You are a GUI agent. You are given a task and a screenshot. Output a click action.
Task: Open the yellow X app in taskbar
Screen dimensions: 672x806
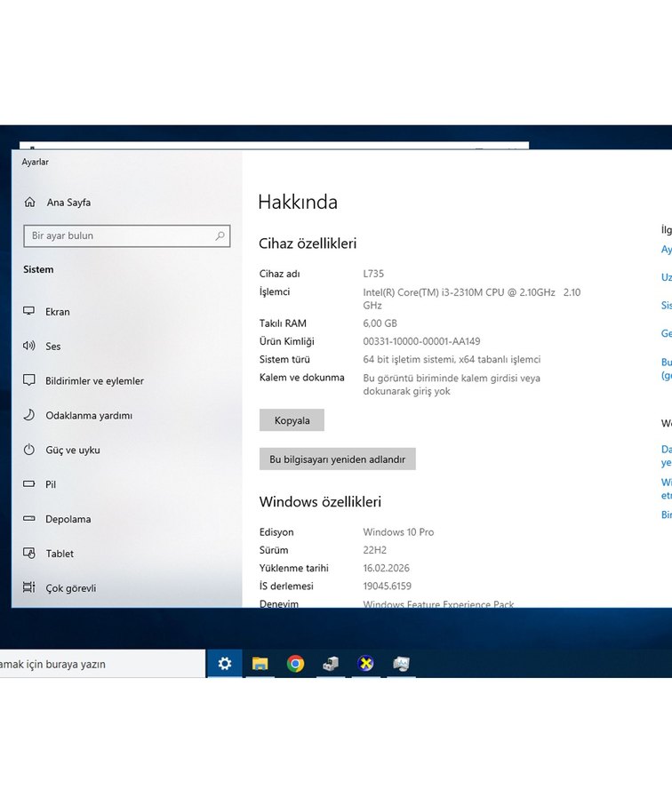(x=366, y=664)
